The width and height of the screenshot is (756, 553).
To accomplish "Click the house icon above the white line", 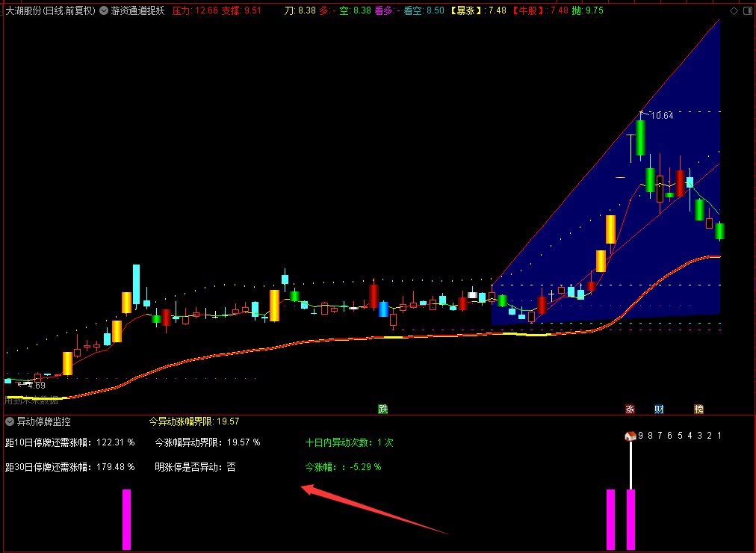I will click(x=630, y=436).
